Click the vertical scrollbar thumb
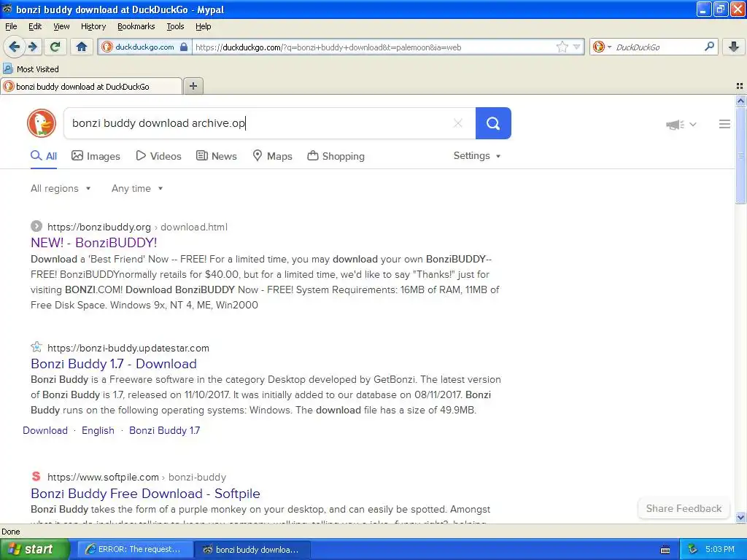747x560 pixels. point(740,155)
